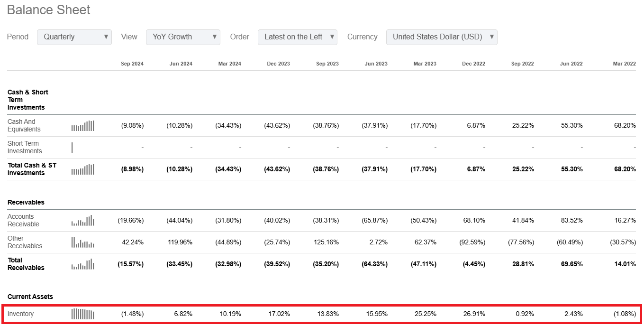Screen dimensions: 644x326
Task: Open the Period dropdown set to Quarterly
Action: 74,37
